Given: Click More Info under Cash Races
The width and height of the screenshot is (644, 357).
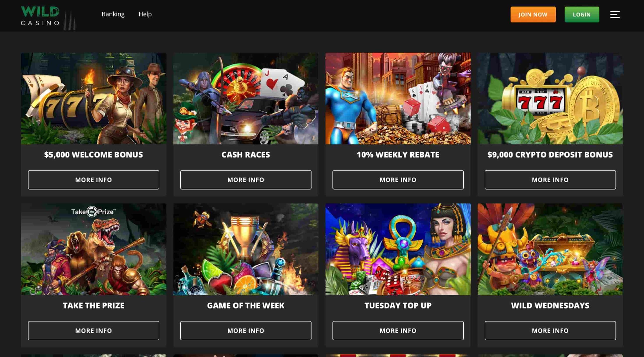Looking at the screenshot, I should point(246,180).
